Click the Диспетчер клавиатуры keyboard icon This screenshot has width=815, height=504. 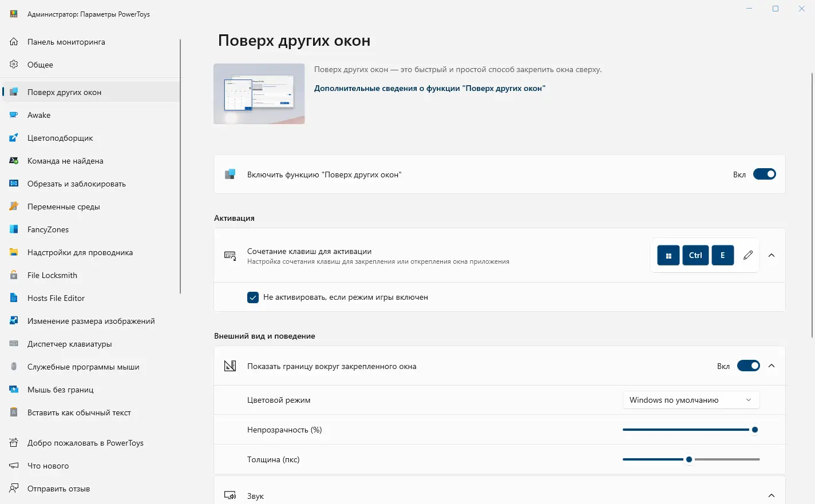[x=14, y=344]
